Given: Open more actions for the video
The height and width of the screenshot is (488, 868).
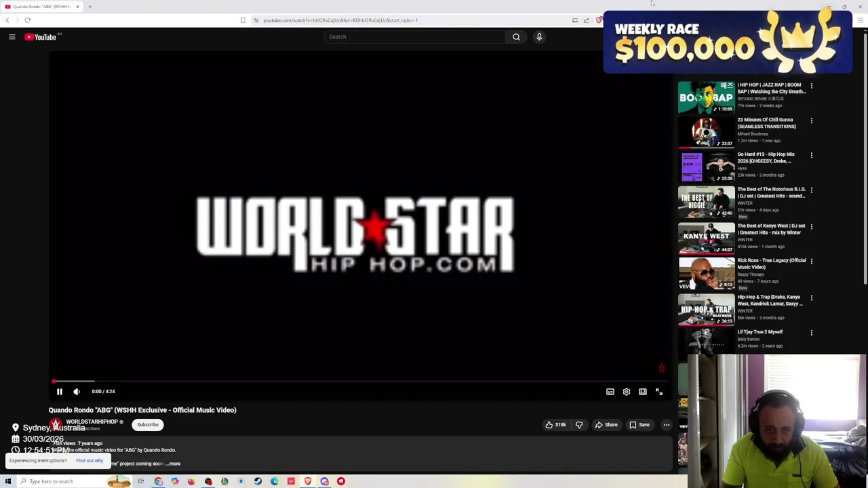Looking at the screenshot, I should click(667, 425).
